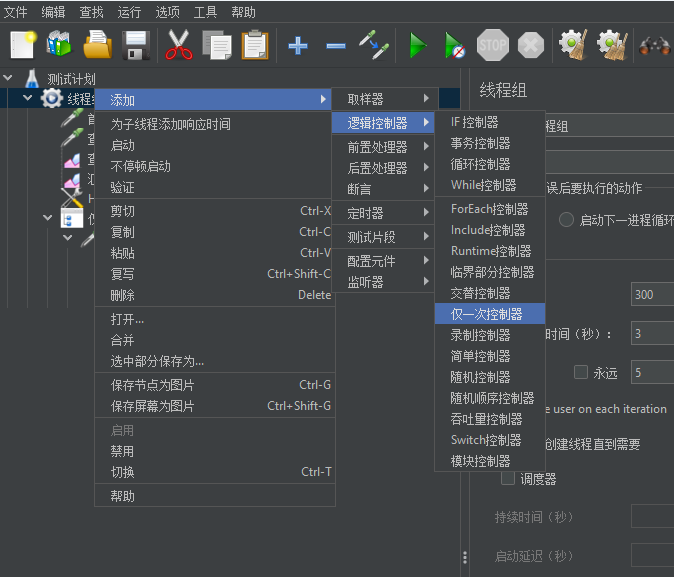Click the Open folder toolbar icon
Image resolution: width=674 pixels, height=577 pixels.
coord(97,44)
